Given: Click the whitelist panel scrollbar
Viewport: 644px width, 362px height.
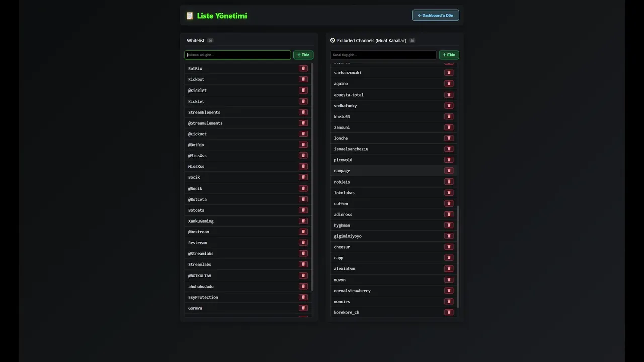Looking at the screenshot, I should 312,176.
